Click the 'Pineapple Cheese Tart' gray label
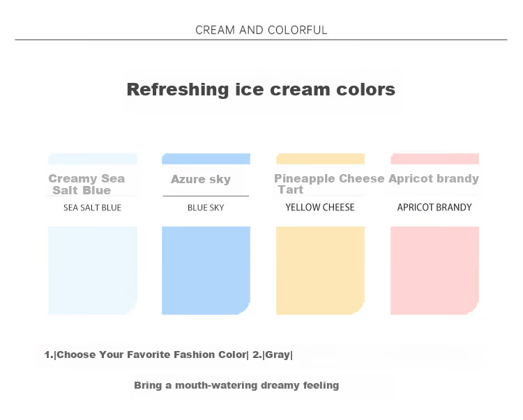 (329, 184)
